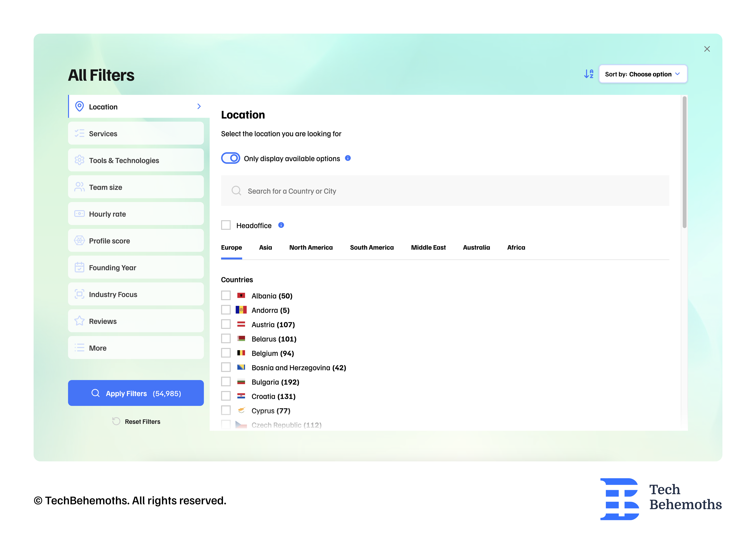This screenshot has width=756, height=537.
Task: Click the Belarus flag icon
Action: tap(241, 338)
